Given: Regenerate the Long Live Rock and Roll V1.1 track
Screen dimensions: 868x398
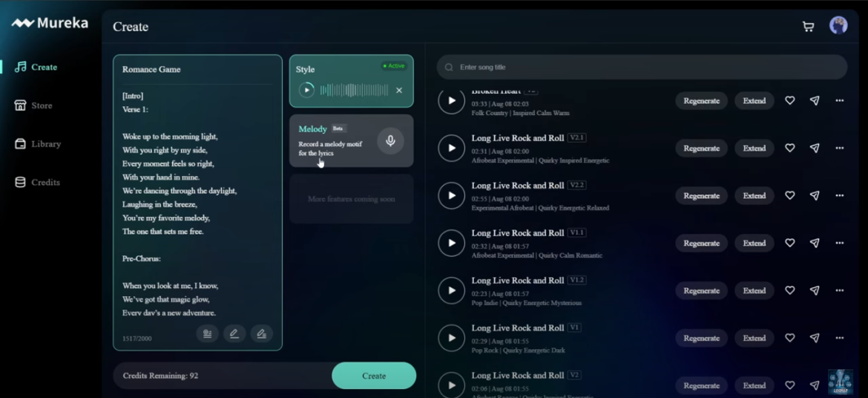Looking at the screenshot, I should click(x=701, y=244).
